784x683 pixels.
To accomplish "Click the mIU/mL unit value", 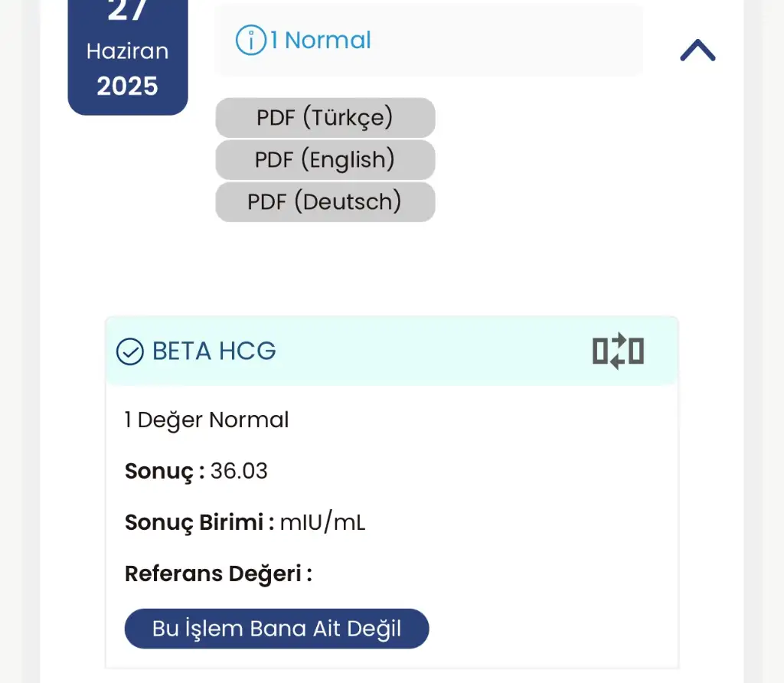I will tap(322, 522).
